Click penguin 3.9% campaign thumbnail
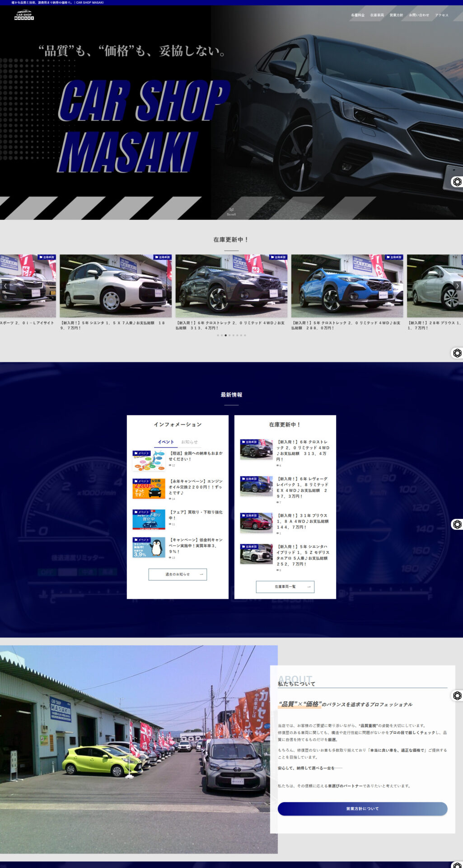Screen dimensions: 463x868 tap(149, 547)
